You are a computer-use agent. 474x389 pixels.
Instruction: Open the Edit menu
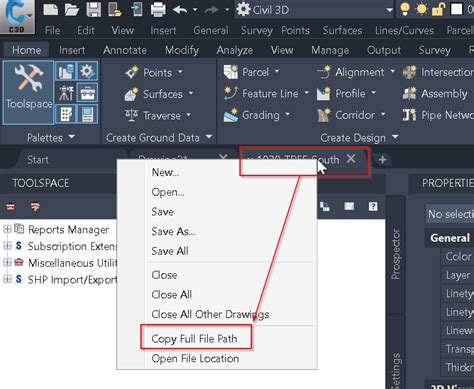pyautogui.click(x=86, y=31)
